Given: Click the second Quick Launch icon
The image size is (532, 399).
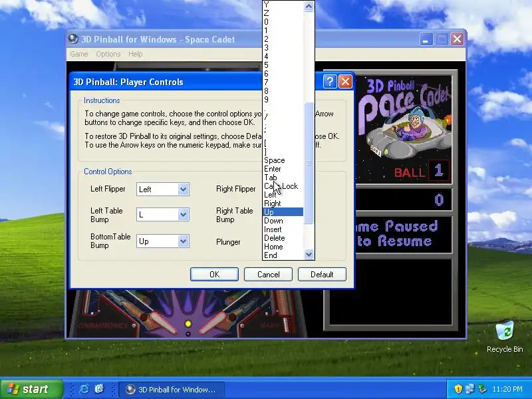Looking at the screenshot, I should (x=99, y=389).
